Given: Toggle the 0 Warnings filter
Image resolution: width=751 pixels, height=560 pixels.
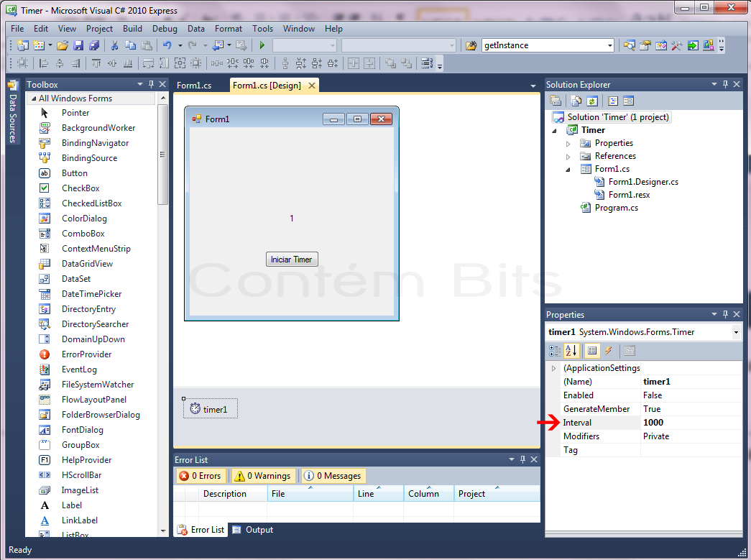Looking at the screenshot, I should [264, 476].
